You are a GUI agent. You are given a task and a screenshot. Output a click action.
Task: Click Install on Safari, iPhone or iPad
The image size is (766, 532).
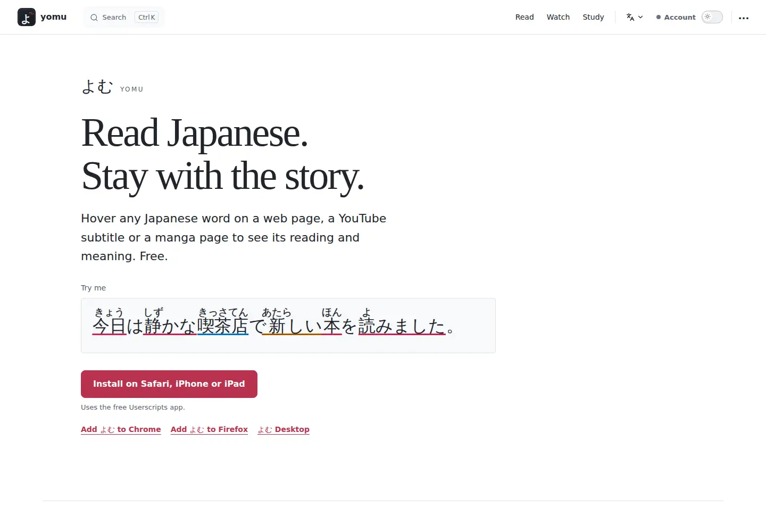click(x=169, y=384)
